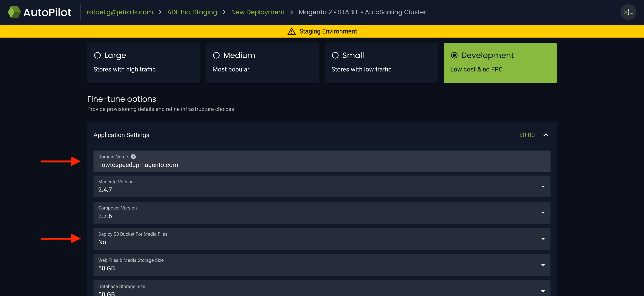Screen dimensions: 644x296
Task: Click the info icon next to Domain Name
Action: coord(133,157)
